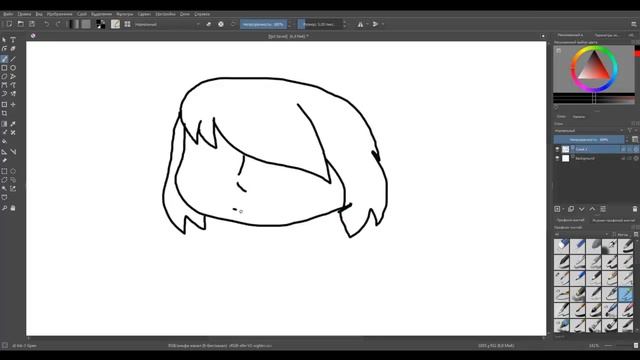The image size is (640, 360).
Task: Hide the Слой 1 layer with its eye
Action: pyautogui.click(x=557, y=149)
